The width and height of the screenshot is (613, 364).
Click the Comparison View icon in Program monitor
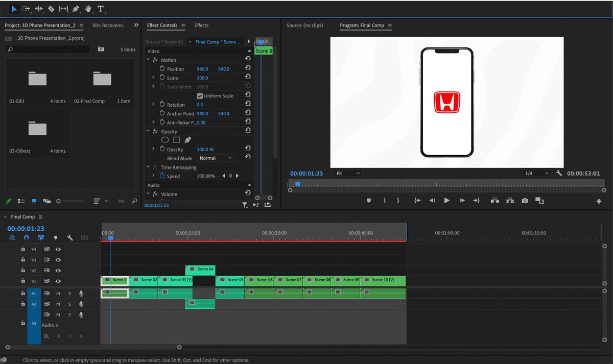[539, 201]
